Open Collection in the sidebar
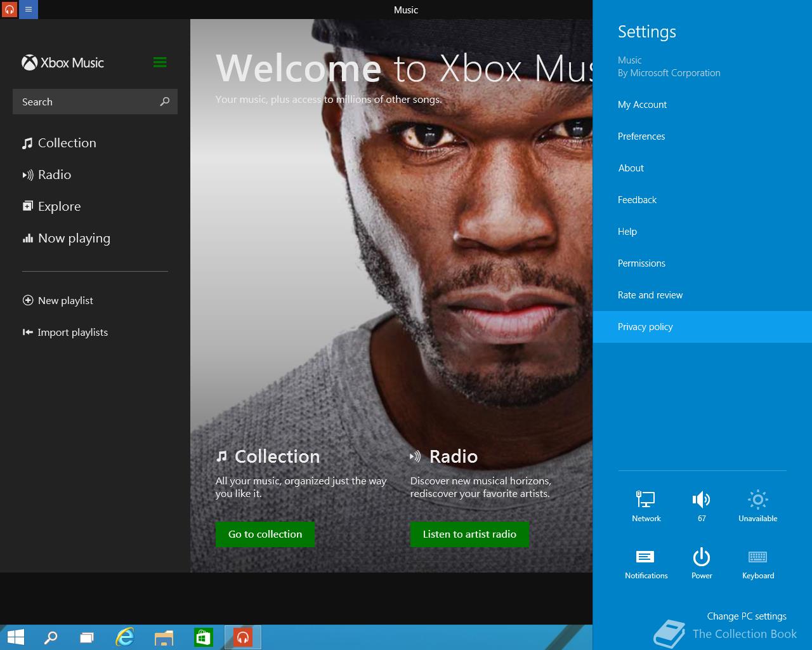The image size is (812, 650). point(60,143)
